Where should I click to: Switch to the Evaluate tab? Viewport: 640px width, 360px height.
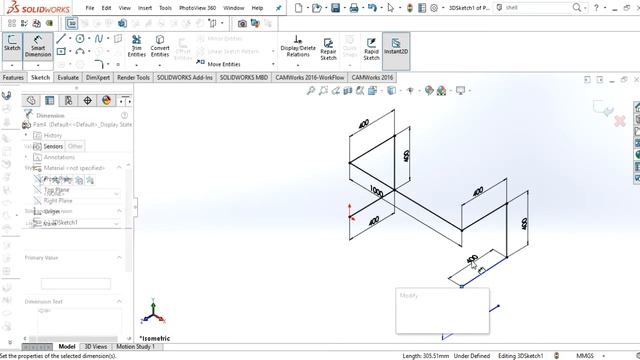point(68,78)
